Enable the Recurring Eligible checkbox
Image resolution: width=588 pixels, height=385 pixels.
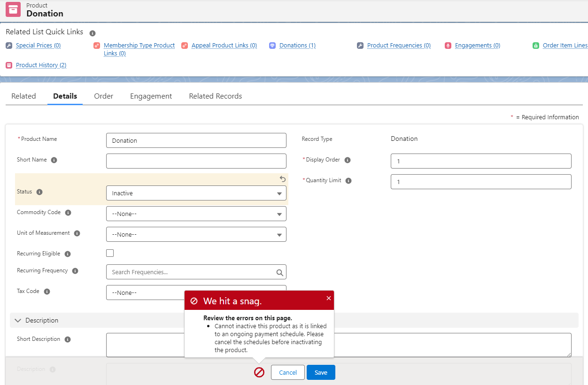(x=110, y=253)
